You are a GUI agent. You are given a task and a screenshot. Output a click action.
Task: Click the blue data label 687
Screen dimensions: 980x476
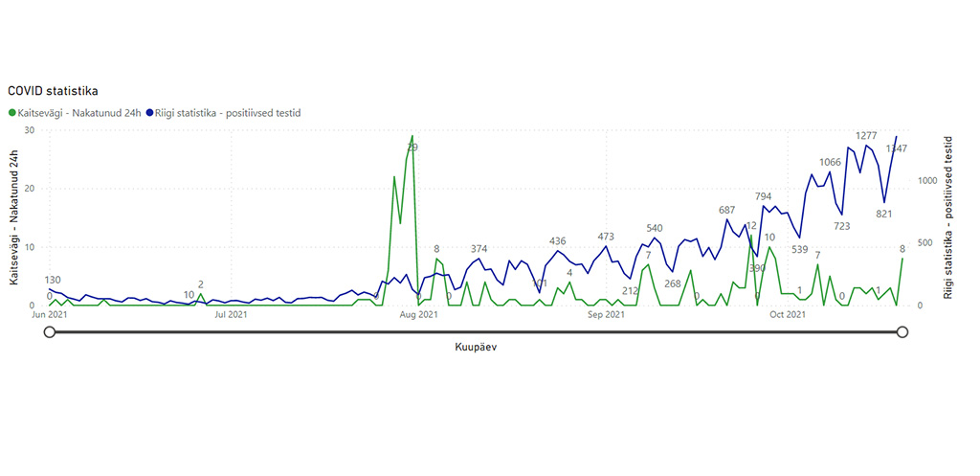coord(726,210)
